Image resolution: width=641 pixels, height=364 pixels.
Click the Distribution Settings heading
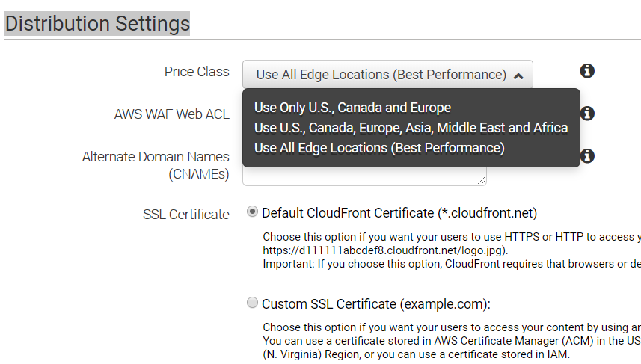point(97,23)
